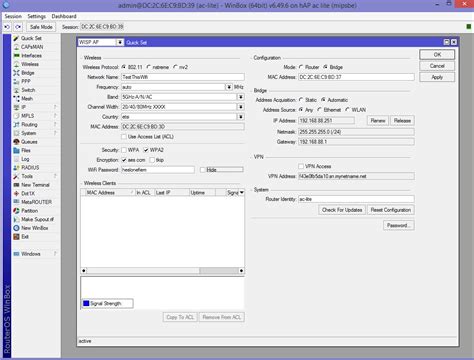Open the Channel Width dropdown

pos(241,107)
